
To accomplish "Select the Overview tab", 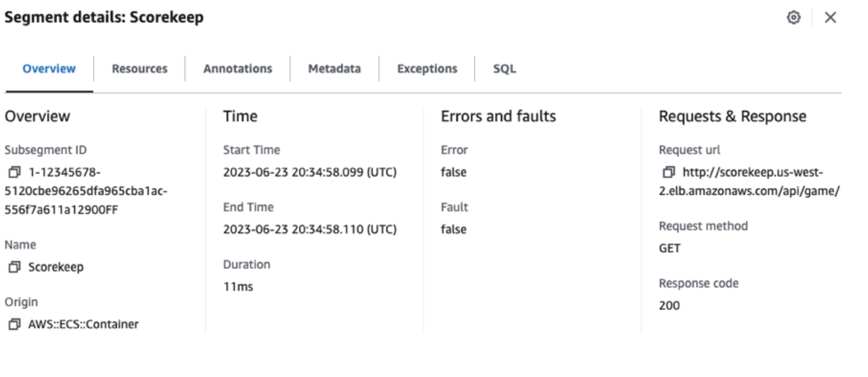I will click(x=49, y=69).
